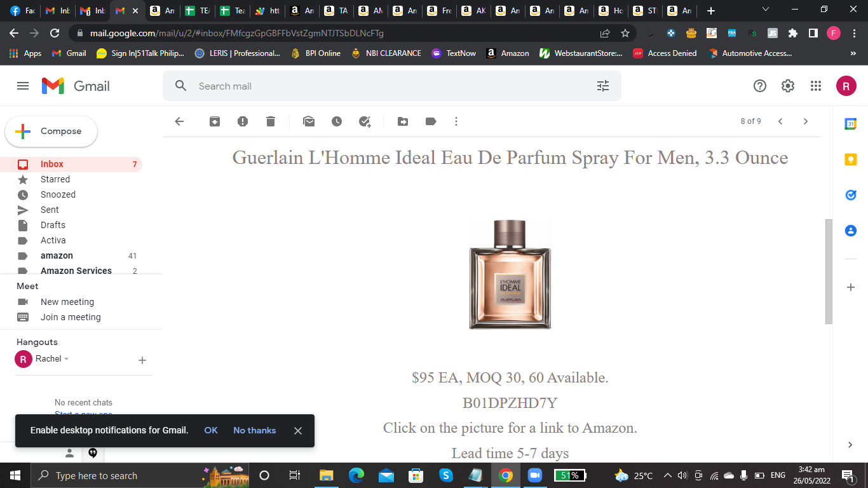This screenshot has width=868, height=488.
Task: Add this email to Tasks
Action: click(365, 121)
